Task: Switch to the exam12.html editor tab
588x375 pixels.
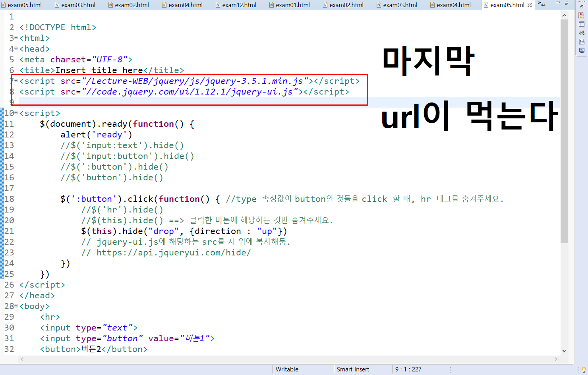Action: pos(236,5)
